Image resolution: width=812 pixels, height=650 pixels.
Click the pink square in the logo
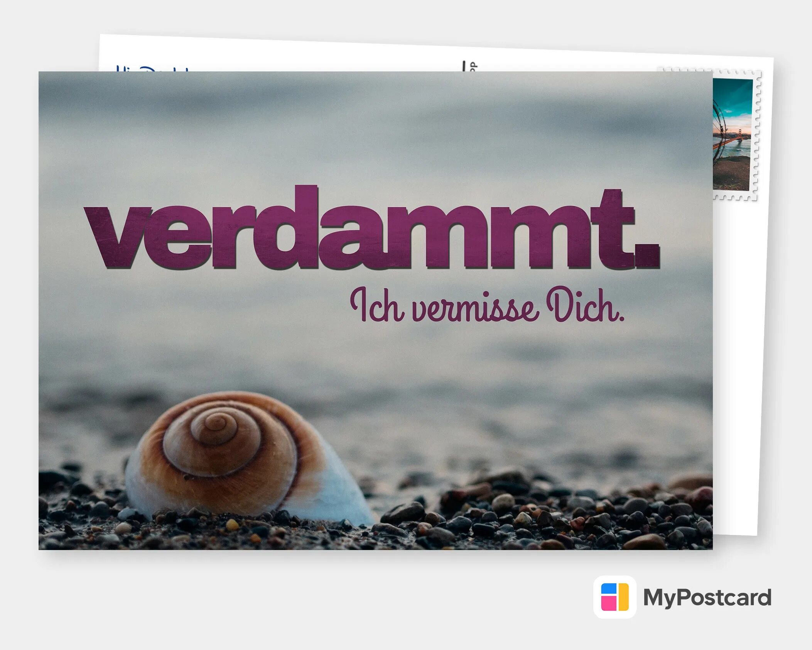[609, 604]
